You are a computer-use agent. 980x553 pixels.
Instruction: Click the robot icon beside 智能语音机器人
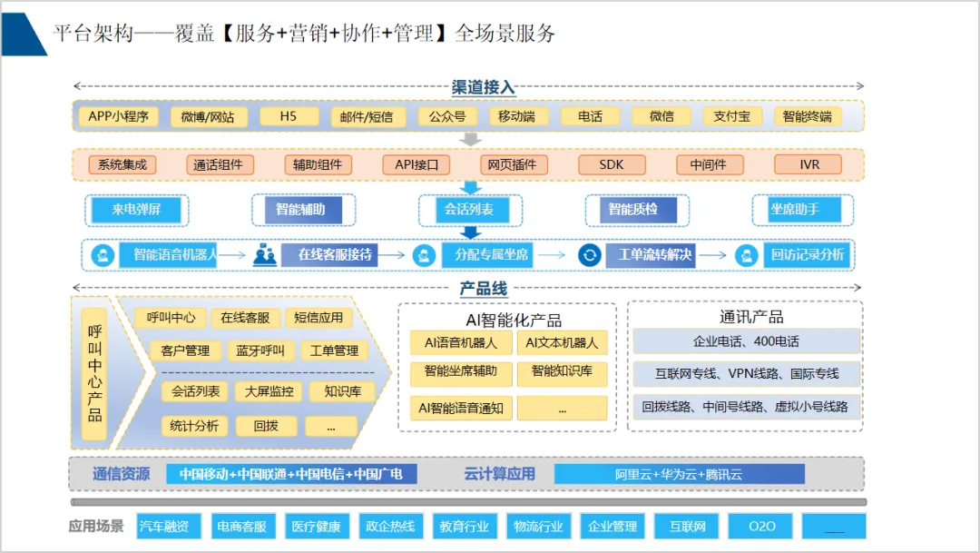(x=103, y=255)
